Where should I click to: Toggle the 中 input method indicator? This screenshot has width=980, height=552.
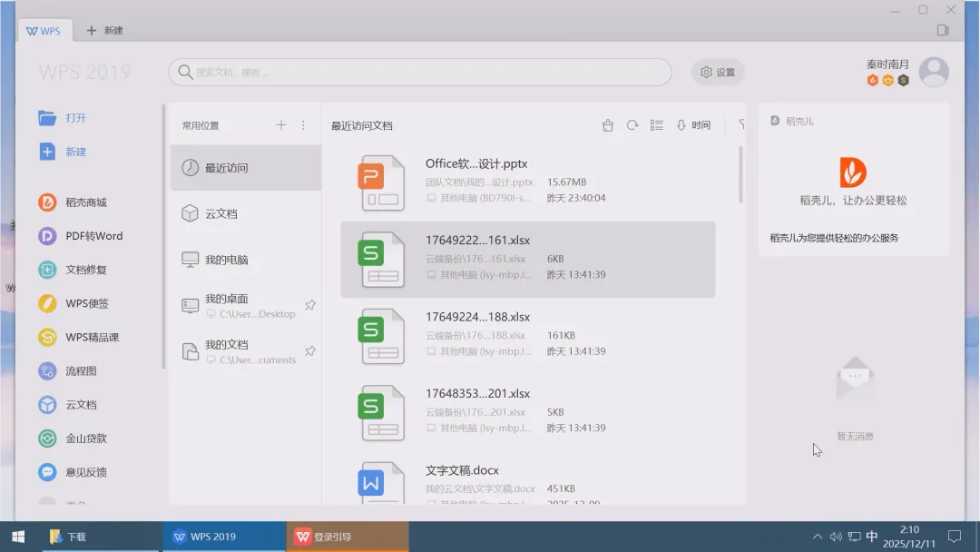pyautogui.click(x=872, y=537)
